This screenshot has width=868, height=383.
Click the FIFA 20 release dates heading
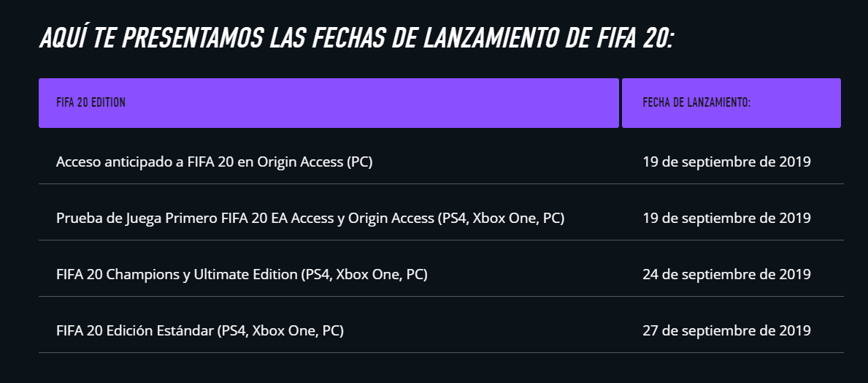[x=356, y=37]
